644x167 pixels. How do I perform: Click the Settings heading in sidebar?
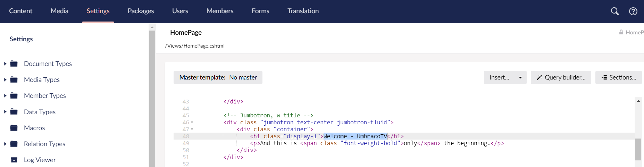[x=21, y=39]
